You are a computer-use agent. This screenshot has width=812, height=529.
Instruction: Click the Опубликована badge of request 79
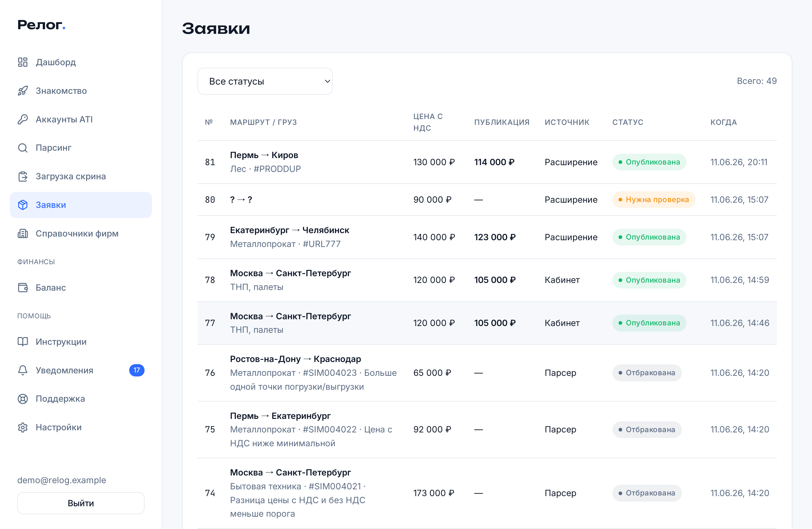[649, 237]
